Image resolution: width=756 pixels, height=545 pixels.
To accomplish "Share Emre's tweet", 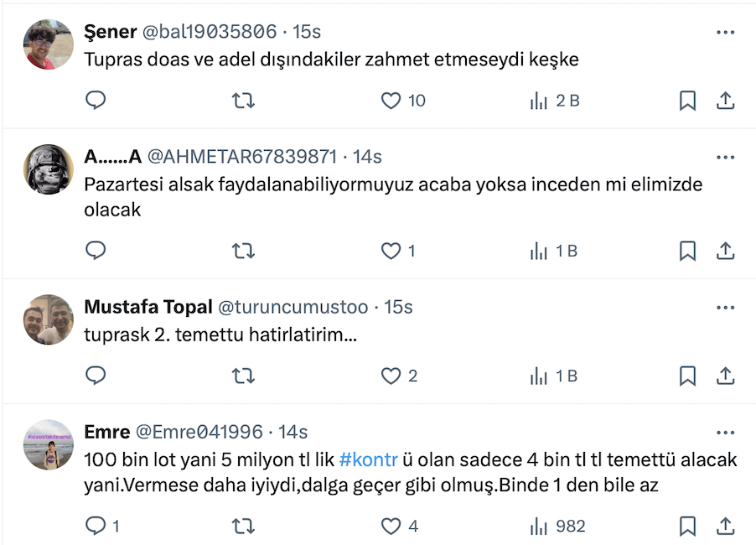I will point(726,526).
